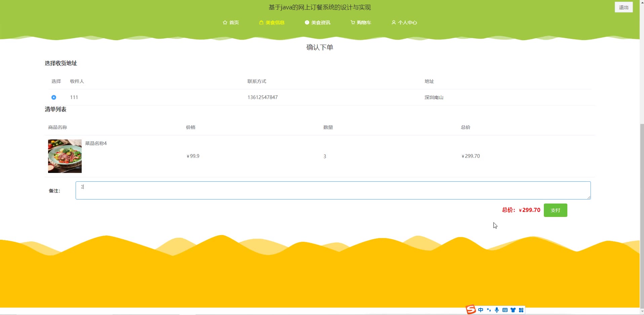This screenshot has width=644, height=315.
Task: Click the quantity value 3
Action: click(325, 156)
